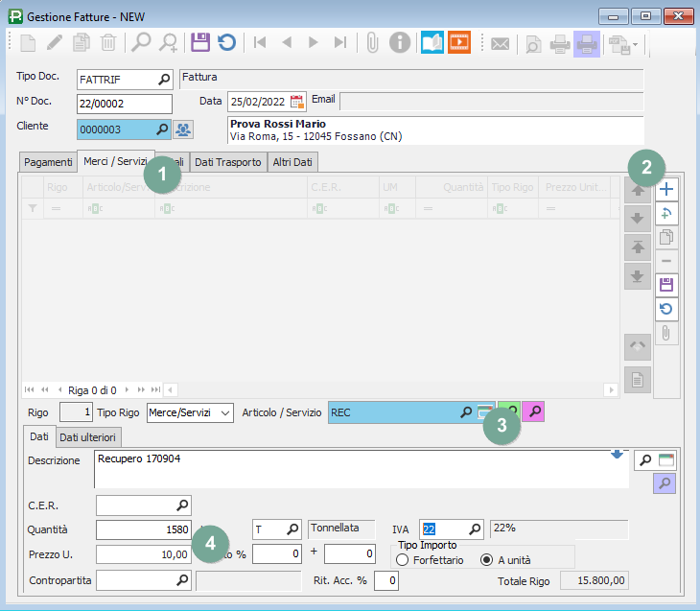
Task: Click the blue Undo arrow in top toolbar
Action: 226,42
